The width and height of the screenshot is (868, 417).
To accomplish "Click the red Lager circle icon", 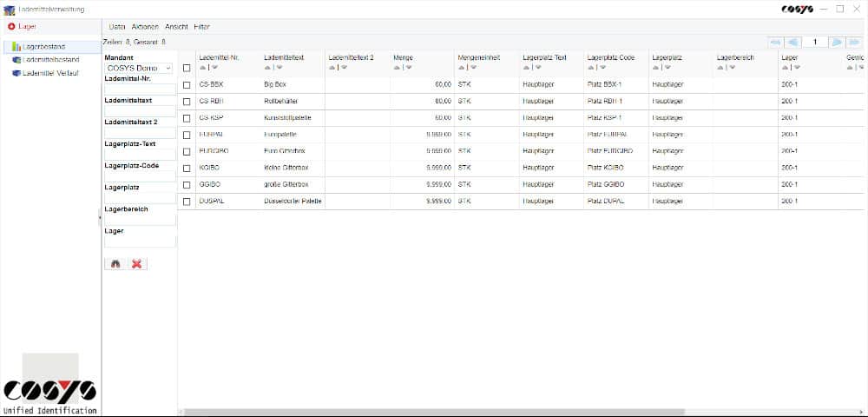I will (11, 26).
